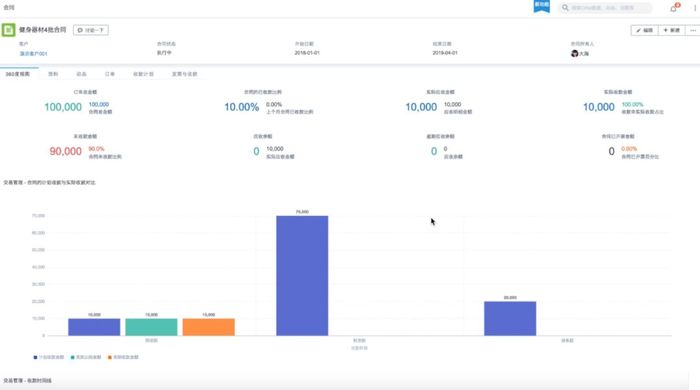The height and width of the screenshot is (390, 700).
Task: Open the customer link ending in 001
Action: 33,54
